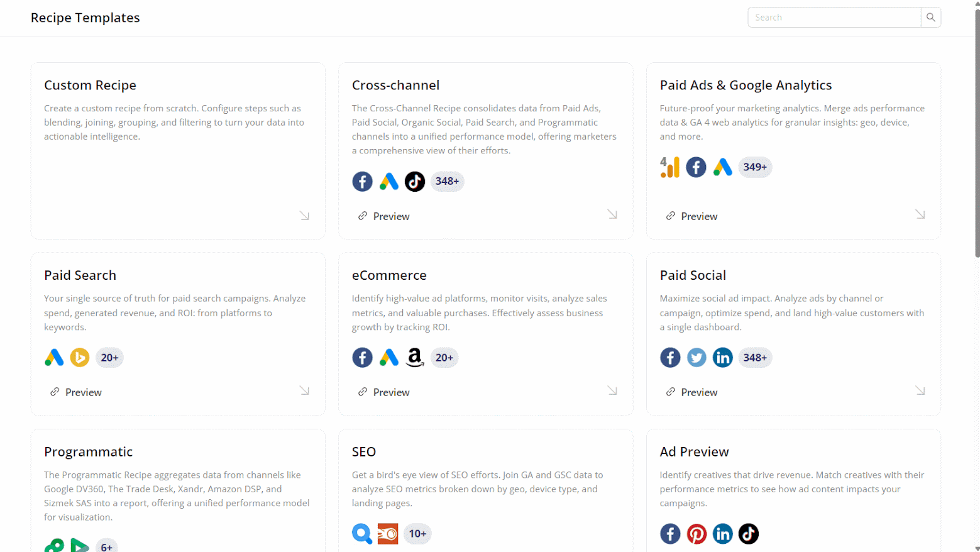This screenshot has width=980, height=552.
Task: Click arrow on Paid Ads & Google Analytics card
Action: point(920,214)
